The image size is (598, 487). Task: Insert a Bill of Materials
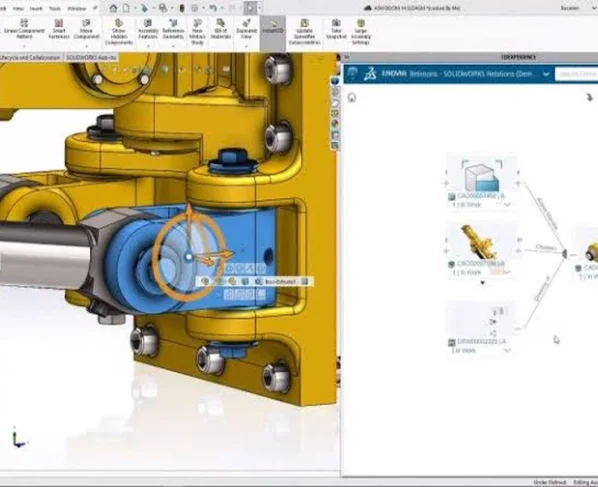pyautogui.click(x=221, y=29)
